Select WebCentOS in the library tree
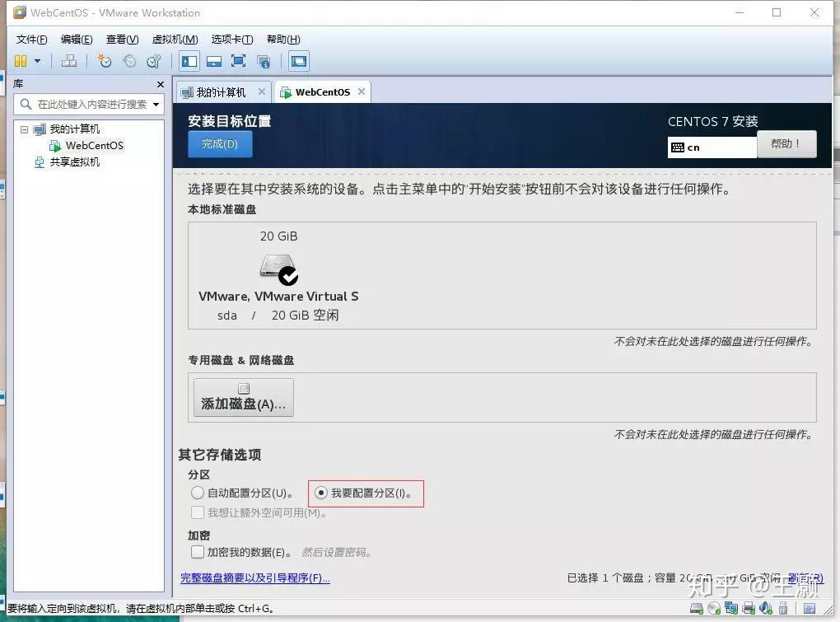840x622 pixels. tap(94, 145)
